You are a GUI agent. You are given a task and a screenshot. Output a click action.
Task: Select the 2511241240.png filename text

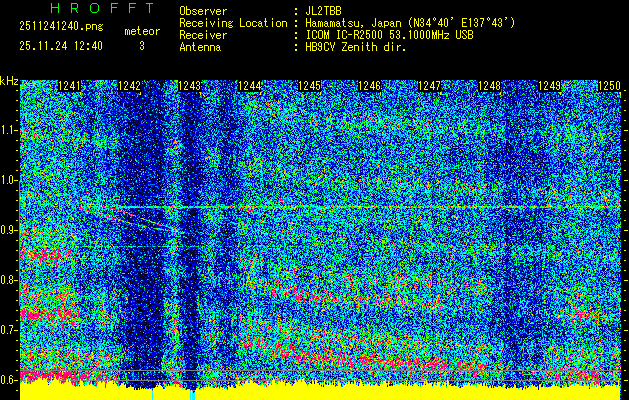60,25
